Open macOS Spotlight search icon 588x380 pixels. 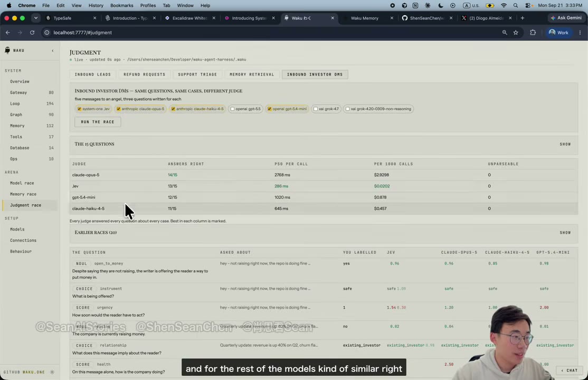[x=516, y=6]
